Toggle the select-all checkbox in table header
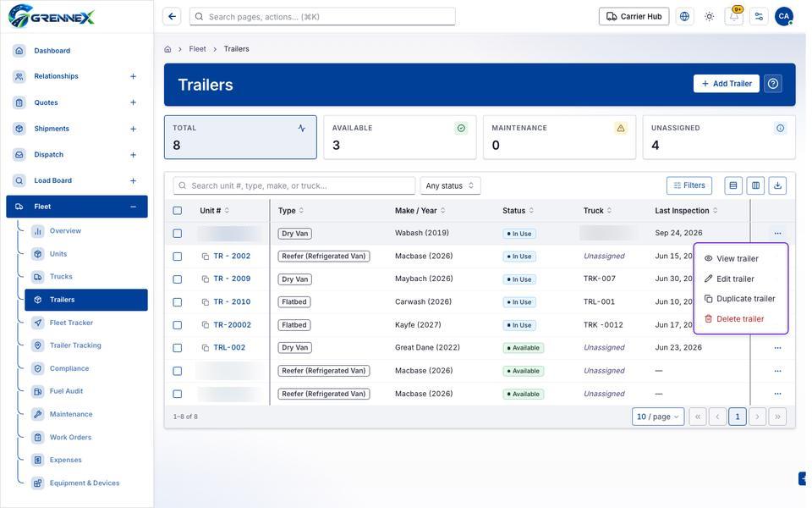Image resolution: width=812 pixels, height=508 pixels. pos(178,211)
